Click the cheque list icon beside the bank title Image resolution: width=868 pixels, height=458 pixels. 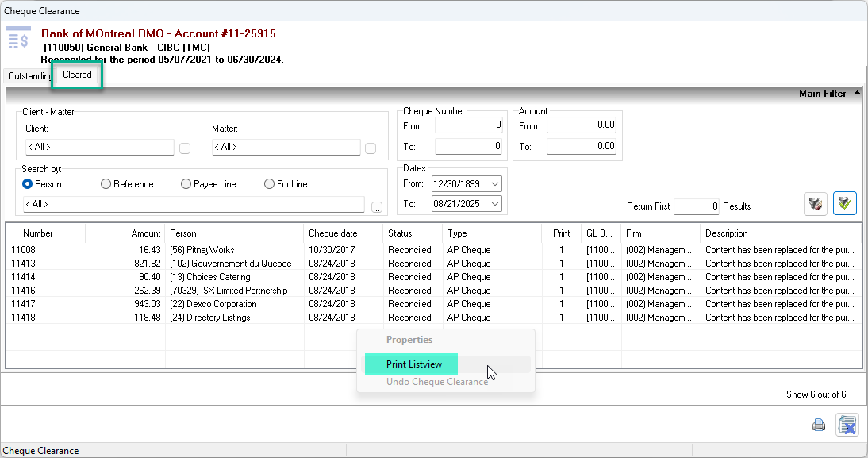[x=18, y=38]
